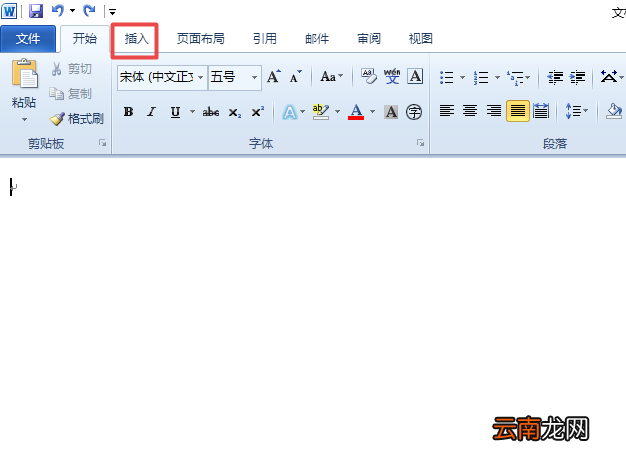Toggle Superscript formatting
The width and height of the screenshot is (626, 457).
click(x=258, y=112)
